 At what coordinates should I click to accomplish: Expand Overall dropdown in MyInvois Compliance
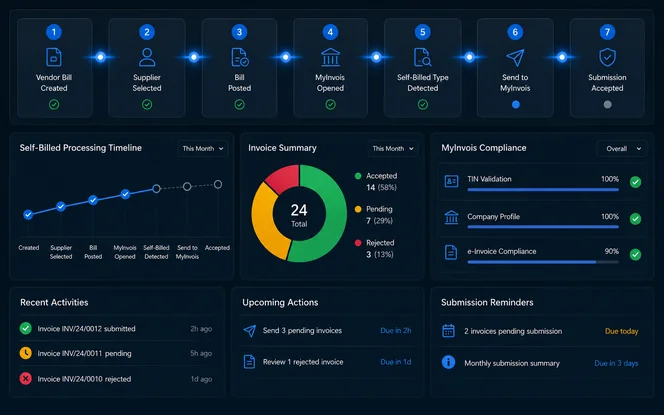click(x=622, y=149)
